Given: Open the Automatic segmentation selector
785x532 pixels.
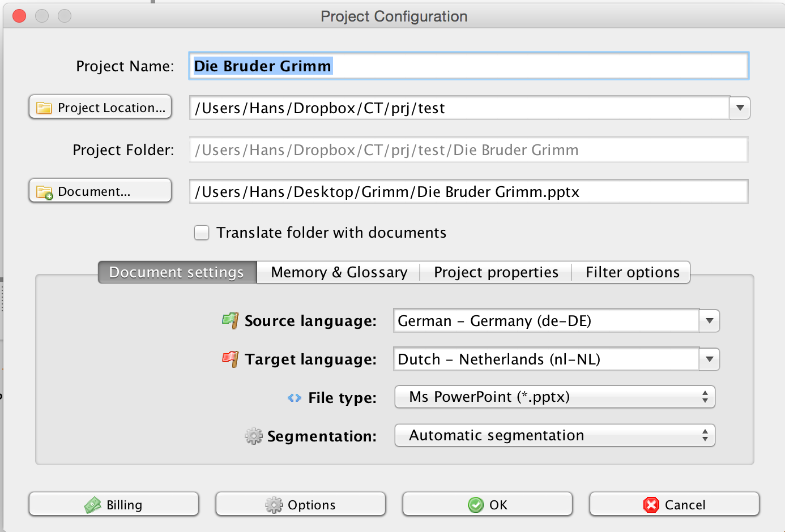Looking at the screenshot, I should [x=554, y=435].
